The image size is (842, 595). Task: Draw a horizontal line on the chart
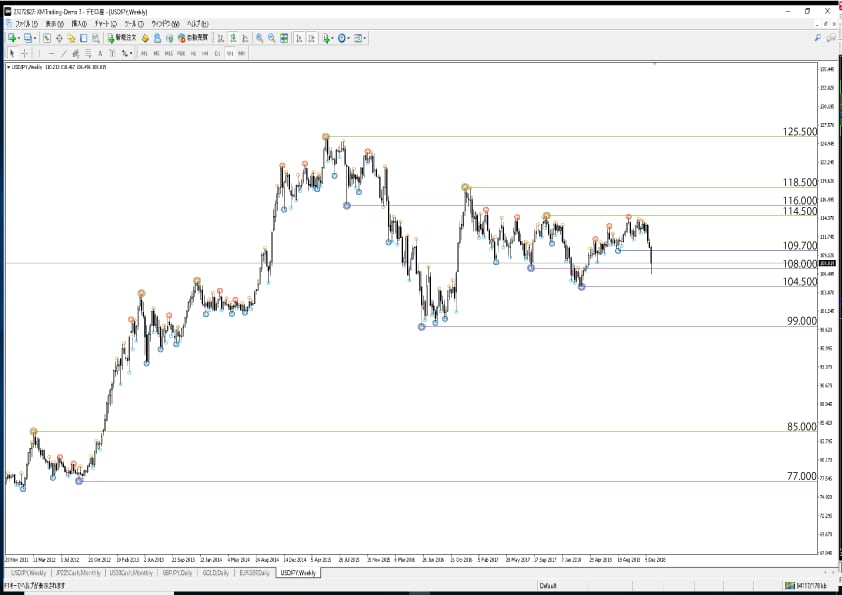click(x=52, y=53)
